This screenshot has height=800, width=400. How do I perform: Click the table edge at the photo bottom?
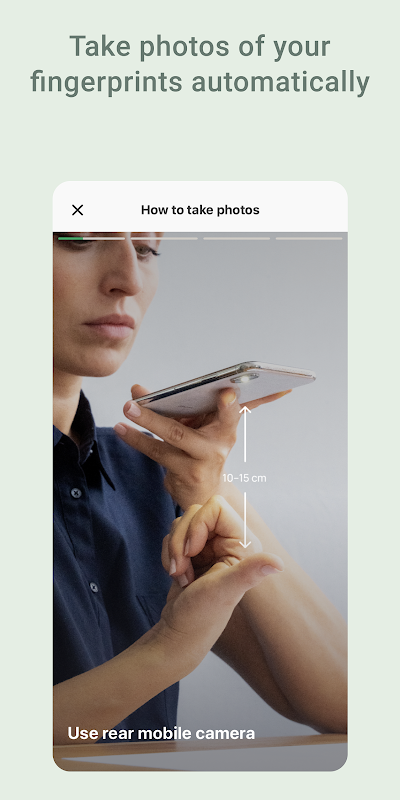point(200,753)
